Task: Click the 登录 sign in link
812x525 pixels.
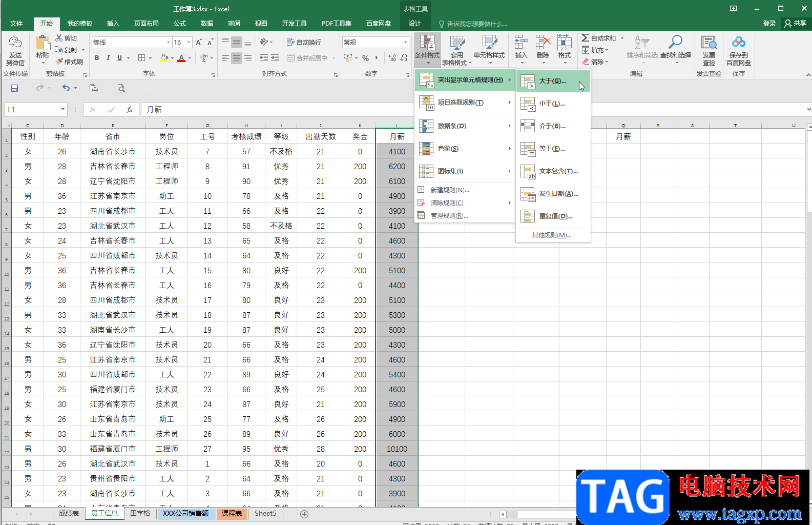Action: click(769, 23)
